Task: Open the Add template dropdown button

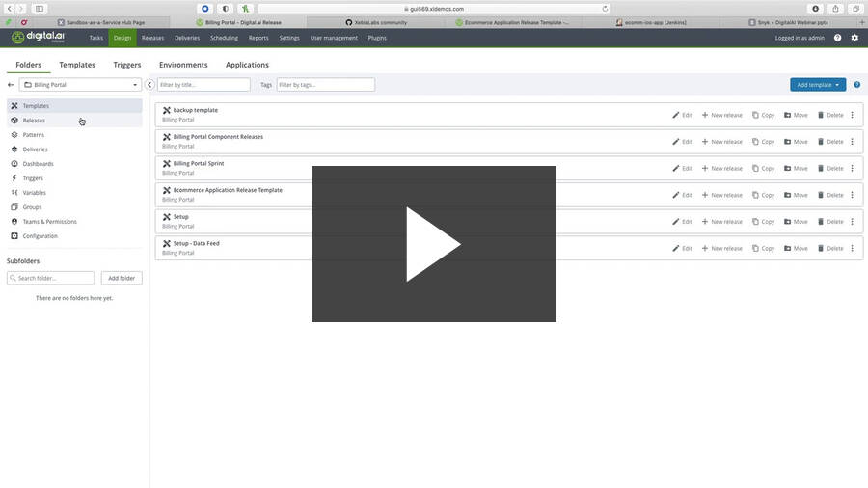Action: coord(818,85)
